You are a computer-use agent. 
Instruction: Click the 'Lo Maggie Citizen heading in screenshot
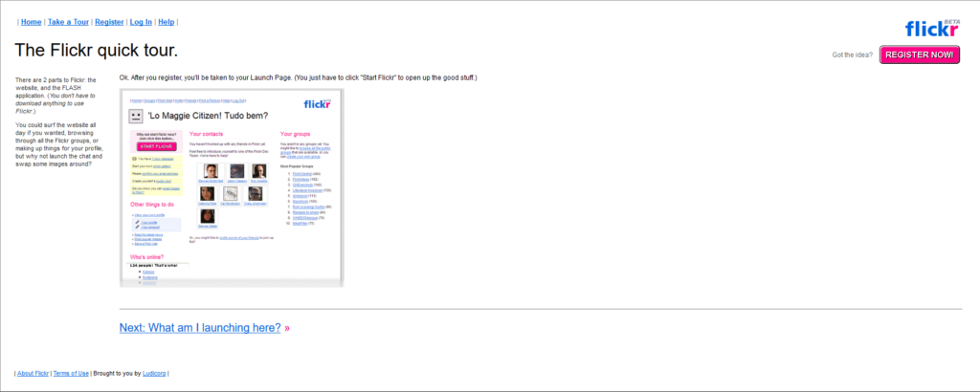point(208,116)
